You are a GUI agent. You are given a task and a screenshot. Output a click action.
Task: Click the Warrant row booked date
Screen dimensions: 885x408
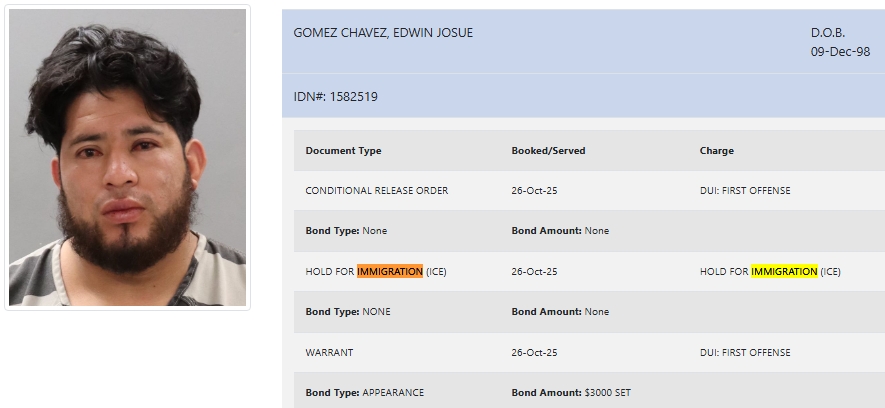coord(534,353)
